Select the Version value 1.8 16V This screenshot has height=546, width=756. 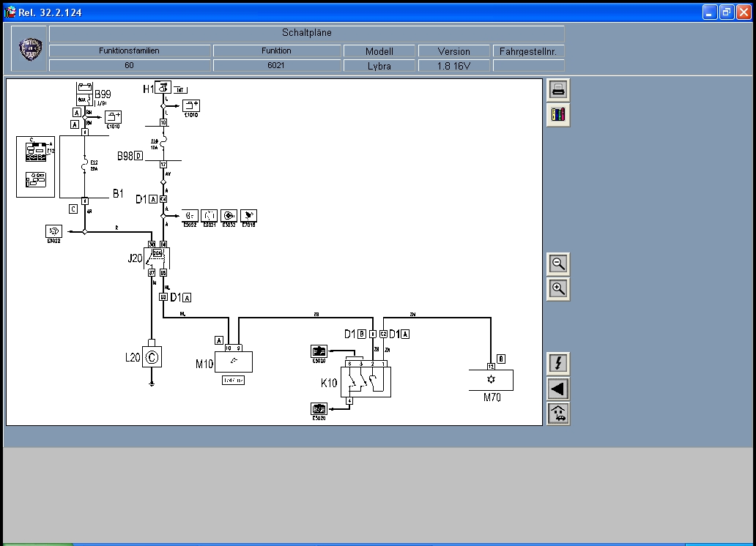(x=453, y=66)
